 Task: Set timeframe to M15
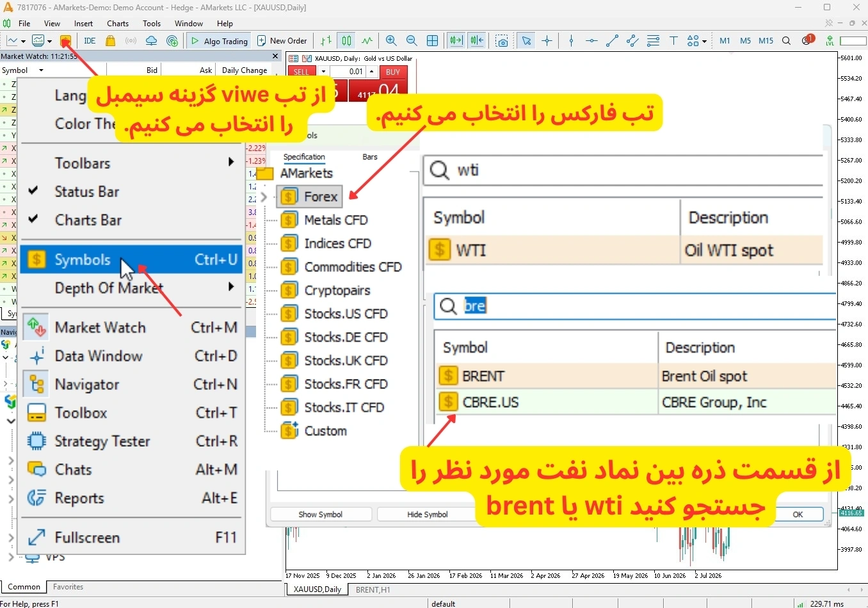766,40
